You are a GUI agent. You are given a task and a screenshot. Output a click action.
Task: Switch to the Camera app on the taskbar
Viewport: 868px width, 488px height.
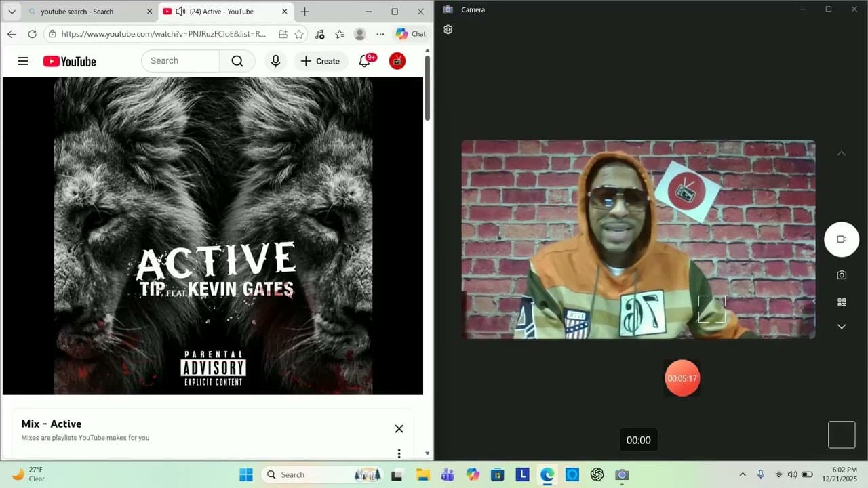(x=622, y=474)
